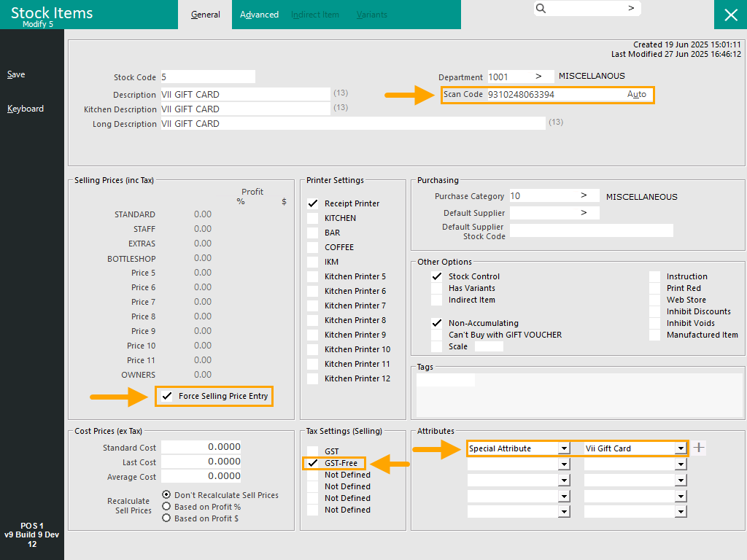Click Auto next to Scan Code
Image resolution: width=747 pixels, height=560 pixels.
pos(636,95)
